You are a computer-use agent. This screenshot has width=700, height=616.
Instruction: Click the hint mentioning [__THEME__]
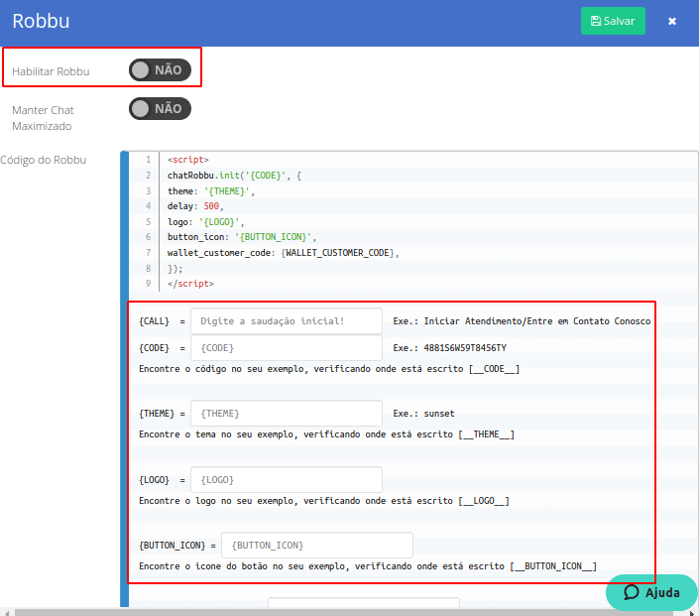(x=326, y=434)
